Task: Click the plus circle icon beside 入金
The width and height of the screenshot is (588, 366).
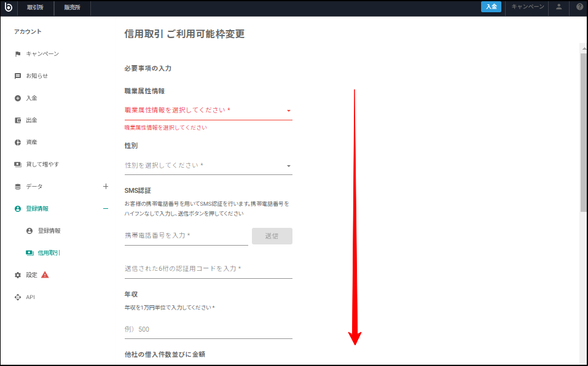Action: [18, 98]
